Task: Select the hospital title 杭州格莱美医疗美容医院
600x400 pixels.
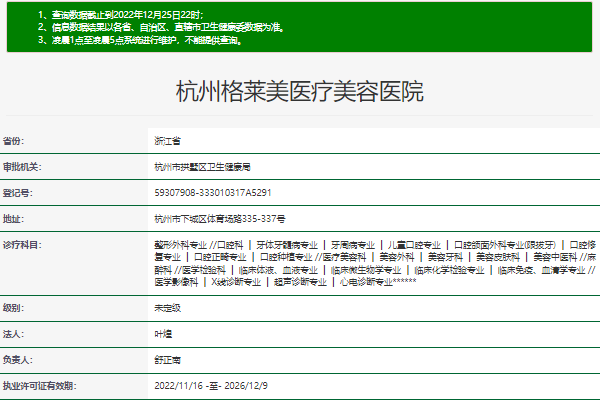Action: click(300, 91)
